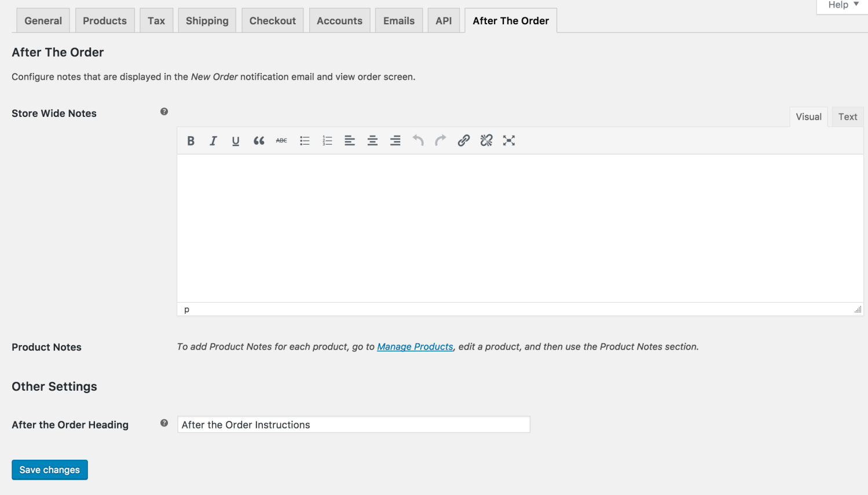
Task: Toggle bold formatting in the editor
Action: click(191, 140)
